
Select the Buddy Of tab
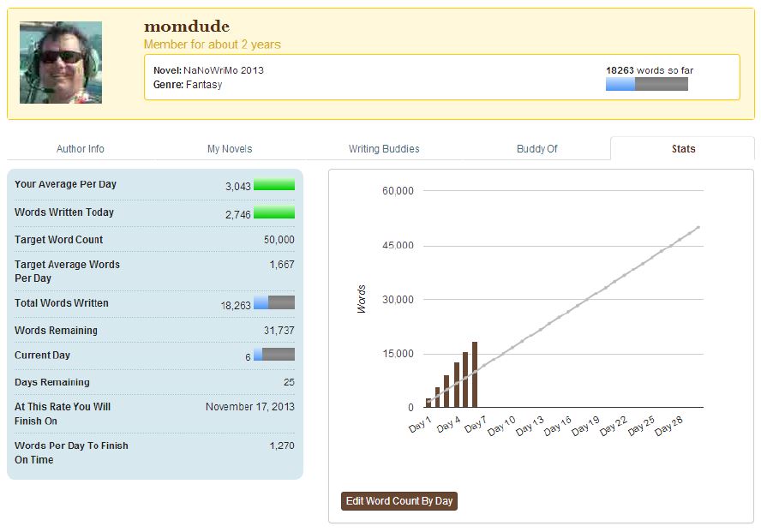tap(536, 149)
